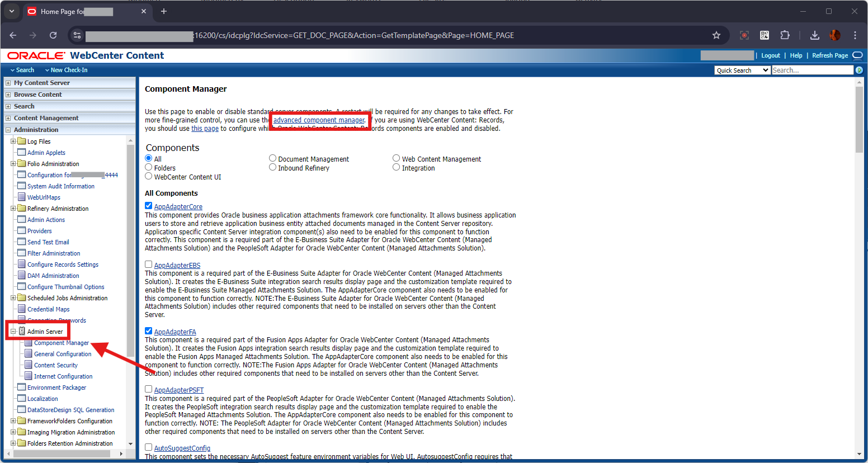Image resolution: width=868 pixels, height=463 pixels.
Task: Click the Help link in header
Action: (x=796, y=55)
